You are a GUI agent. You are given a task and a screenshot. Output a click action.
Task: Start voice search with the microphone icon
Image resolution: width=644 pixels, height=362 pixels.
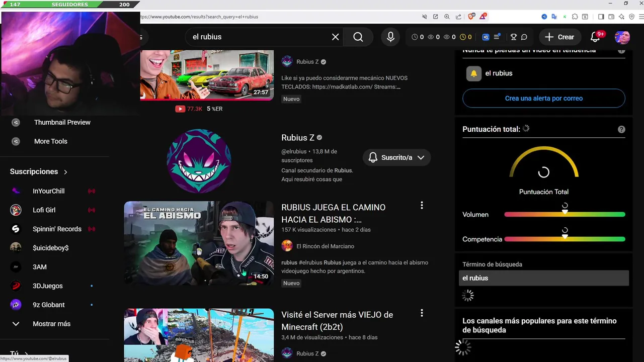coord(390,37)
